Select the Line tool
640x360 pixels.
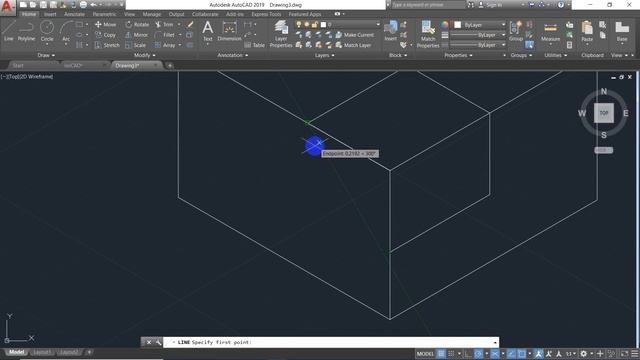pyautogui.click(x=9, y=31)
